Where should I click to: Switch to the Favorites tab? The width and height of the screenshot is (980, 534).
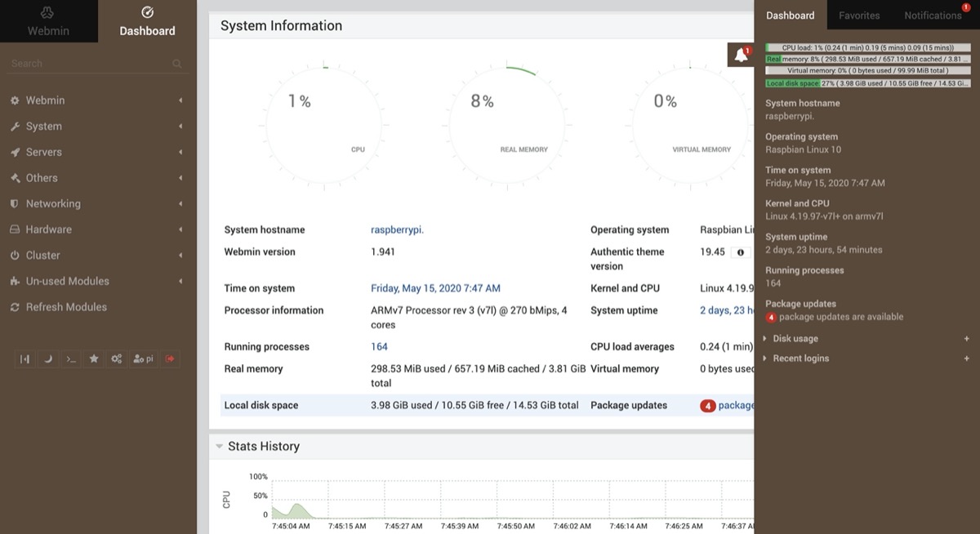[859, 16]
